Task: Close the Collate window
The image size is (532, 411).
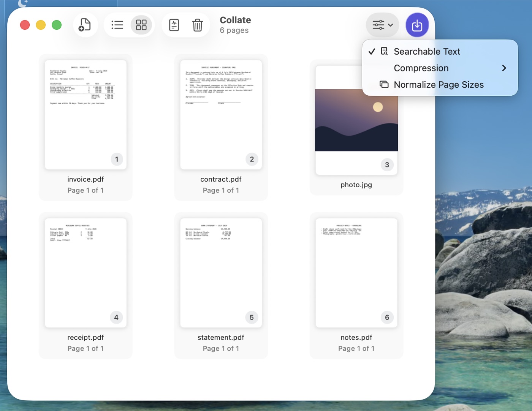Action: click(25, 25)
